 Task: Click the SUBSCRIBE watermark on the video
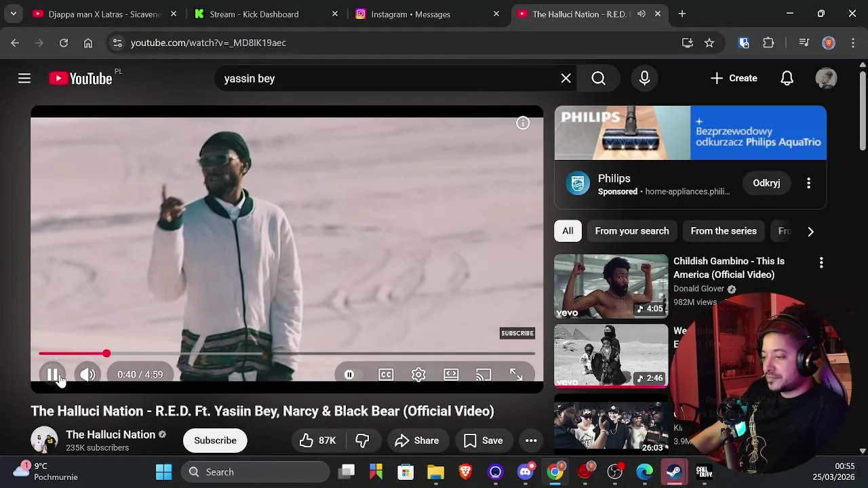click(517, 333)
